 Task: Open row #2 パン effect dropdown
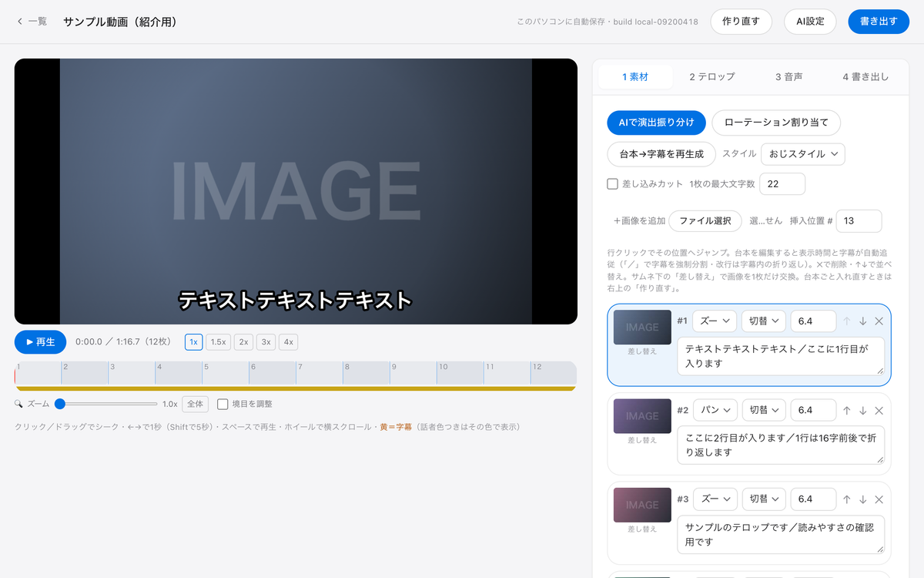[715, 411]
